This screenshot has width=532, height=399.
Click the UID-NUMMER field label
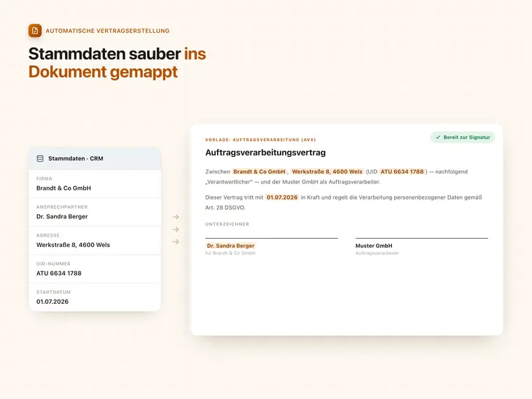tap(54, 264)
